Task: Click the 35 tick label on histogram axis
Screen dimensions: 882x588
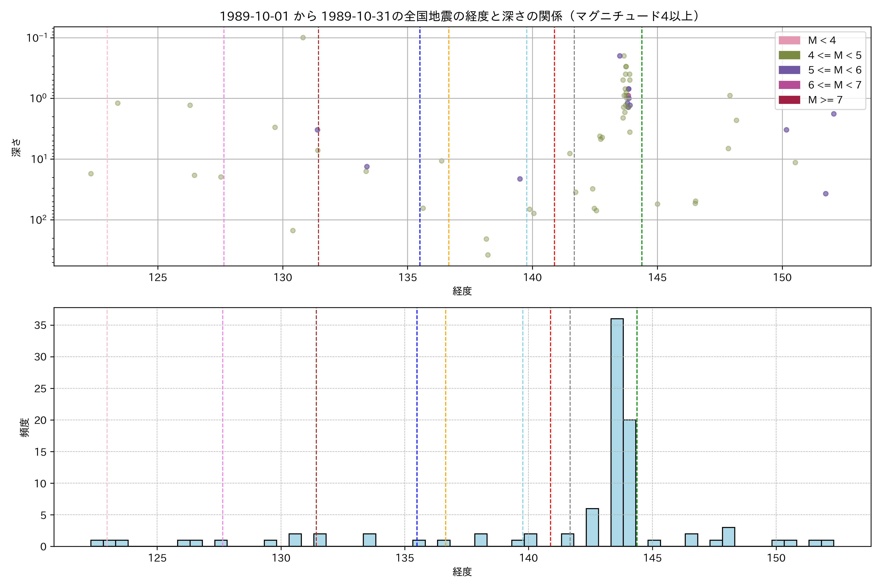Action: tap(40, 325)
